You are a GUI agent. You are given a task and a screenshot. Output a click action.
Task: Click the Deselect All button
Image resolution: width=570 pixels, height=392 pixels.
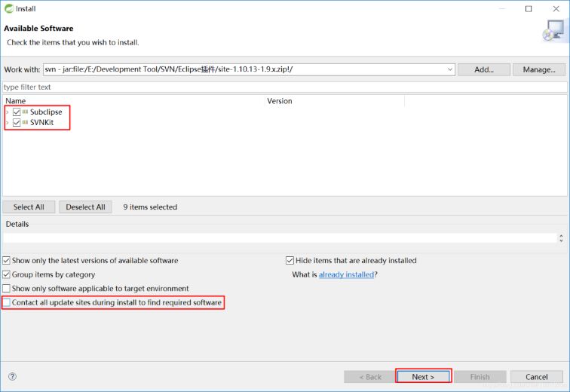click(85, 207)
